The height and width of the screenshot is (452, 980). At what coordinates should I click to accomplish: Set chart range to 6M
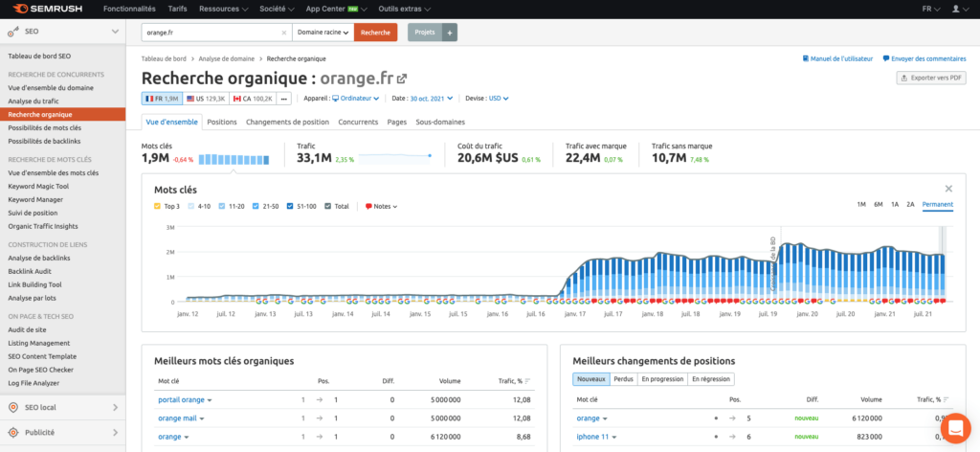(x=879, y=204)
